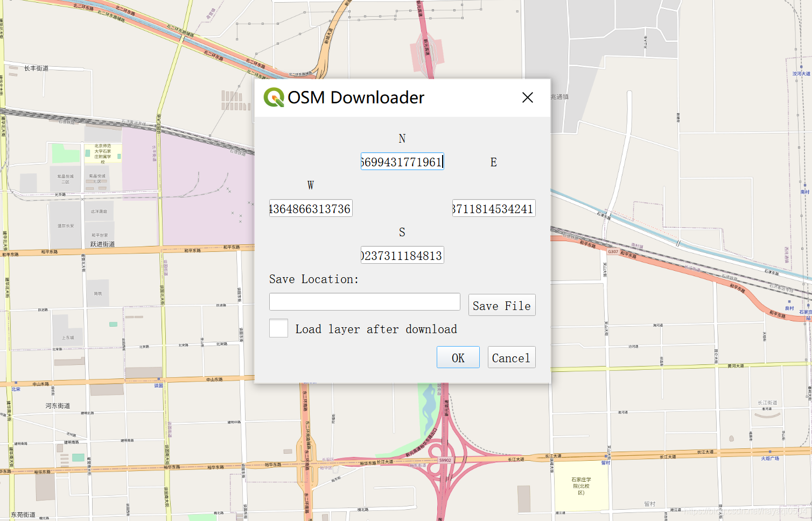Click the 石家庄学院(北校区) map label

(581, 486)
